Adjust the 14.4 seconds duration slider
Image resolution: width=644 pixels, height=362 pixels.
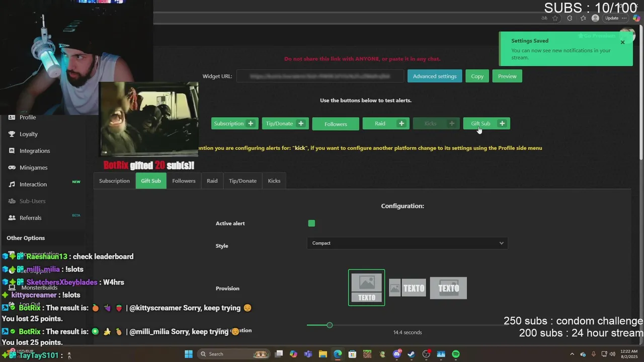click(x=330, y=325)
